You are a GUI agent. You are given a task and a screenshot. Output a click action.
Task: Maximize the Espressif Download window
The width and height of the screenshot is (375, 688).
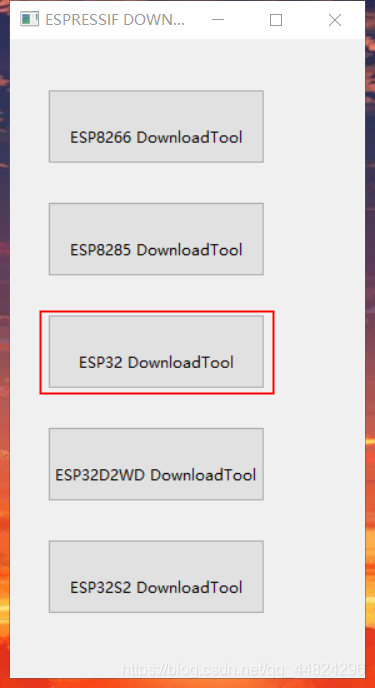pyautogui.click(x=276, y=20)
